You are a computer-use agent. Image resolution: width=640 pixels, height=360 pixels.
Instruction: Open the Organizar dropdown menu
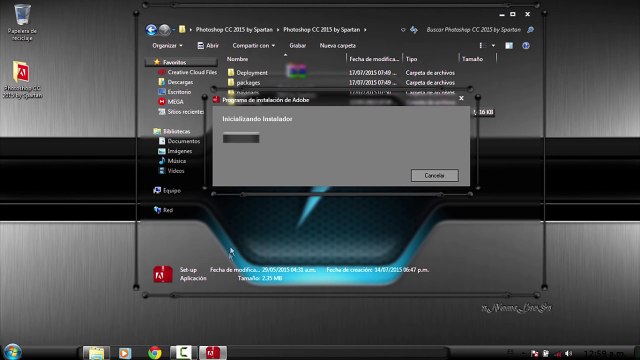(167, 46)
